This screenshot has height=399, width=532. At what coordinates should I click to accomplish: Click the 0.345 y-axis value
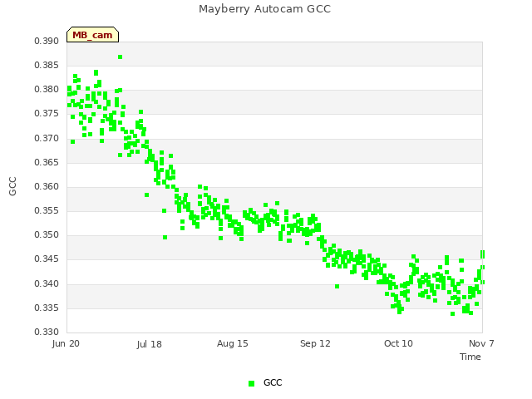click(47, 259)
